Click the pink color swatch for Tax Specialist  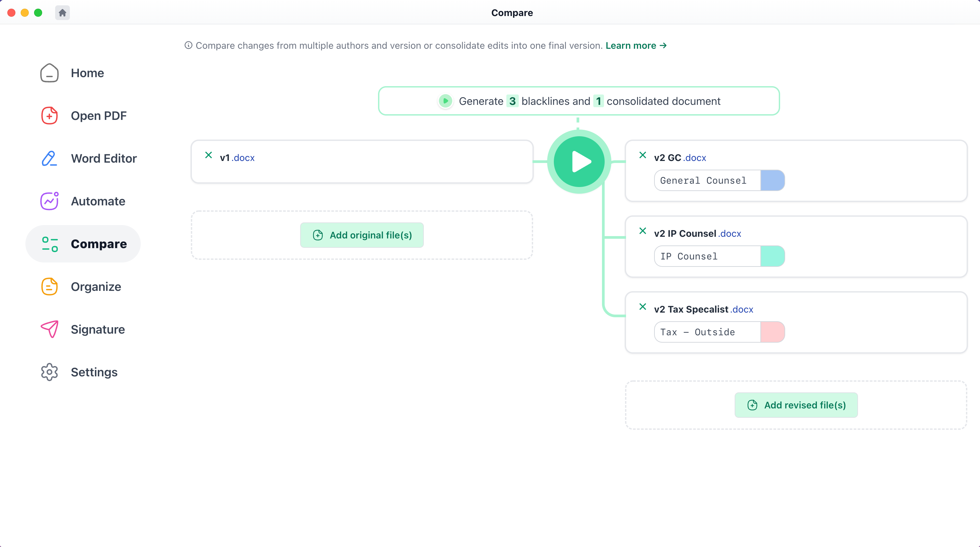pyautogui.click(x=773, y=332)
